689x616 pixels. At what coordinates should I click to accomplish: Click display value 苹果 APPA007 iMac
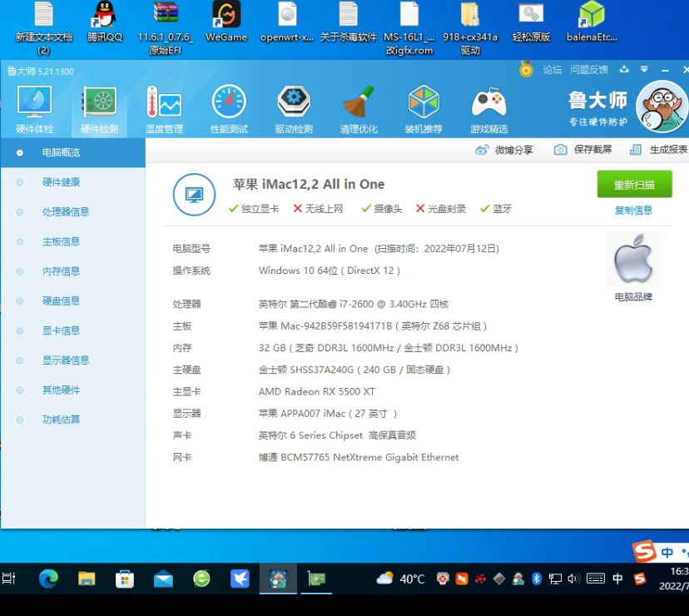pyautogui.click(x=327, y=414)
